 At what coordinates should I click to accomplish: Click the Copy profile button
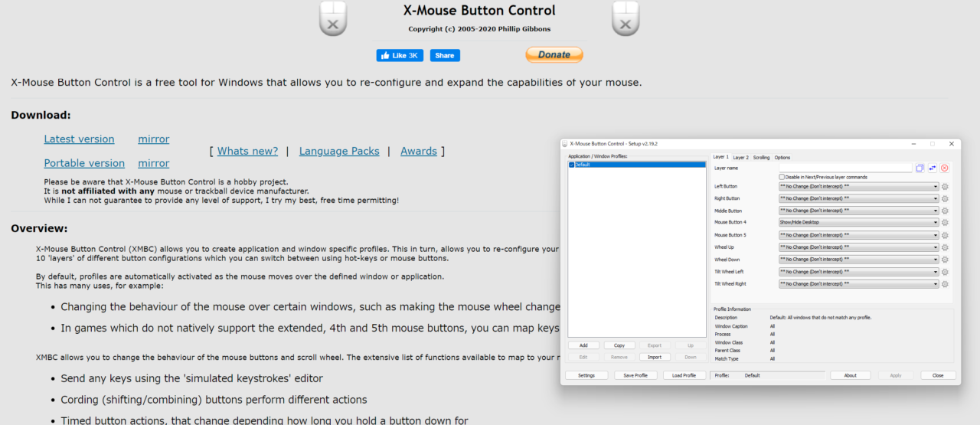click(619, 345)
